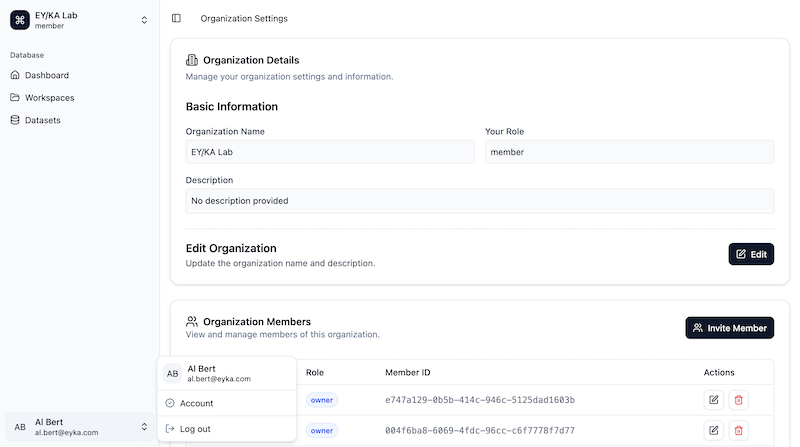Click the Your Role field
The width and height of the screenshot is (800, 447).
tap(629, 152)
